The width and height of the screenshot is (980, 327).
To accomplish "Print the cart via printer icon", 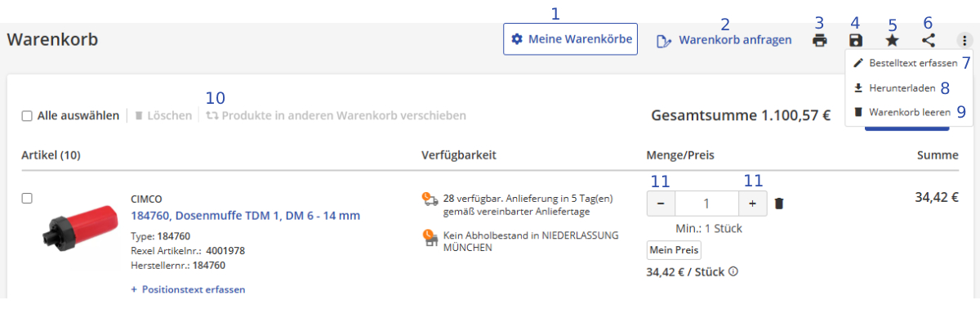I will 820,40.
